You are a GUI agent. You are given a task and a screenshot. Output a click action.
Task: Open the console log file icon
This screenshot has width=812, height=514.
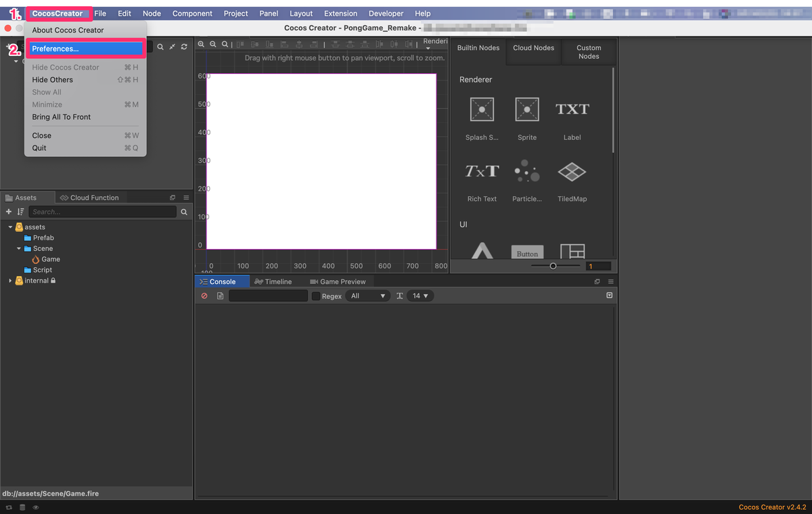(x=220, y=296)
